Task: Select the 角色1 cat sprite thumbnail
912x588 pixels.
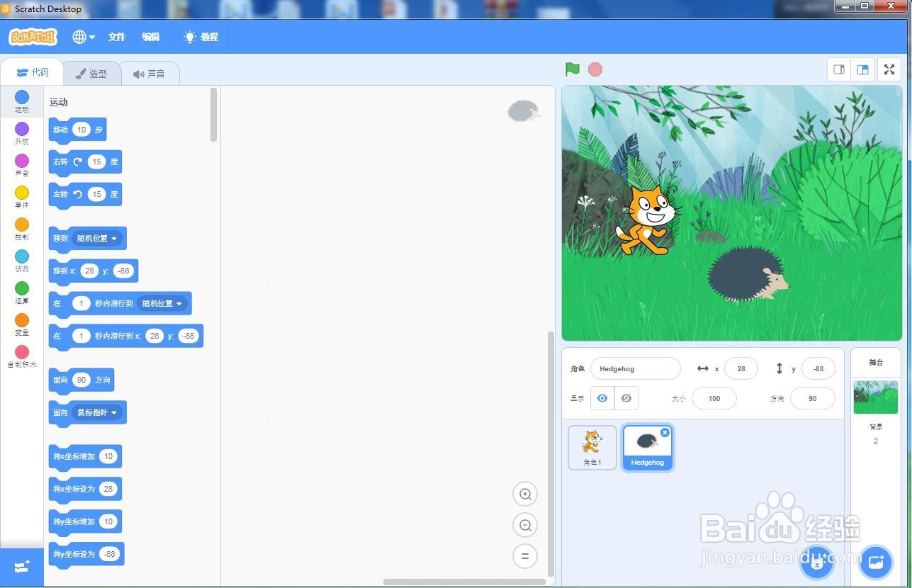Action: point(592,447)
